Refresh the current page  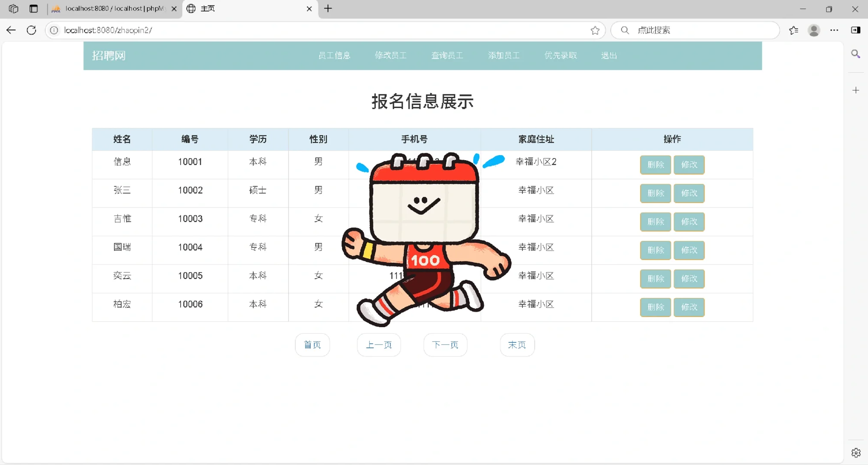click(31, 30)
